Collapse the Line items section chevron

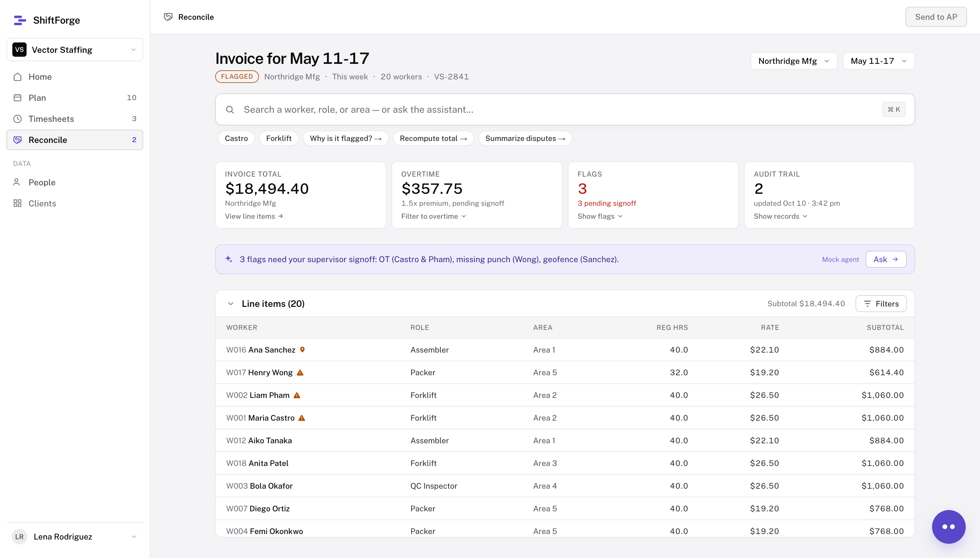point(230,304)
